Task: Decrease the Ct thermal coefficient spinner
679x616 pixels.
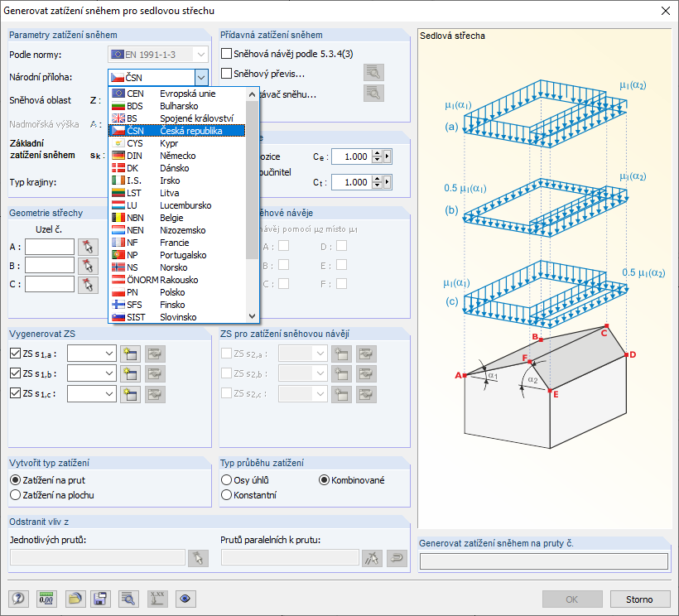Action: (x=377, y=185)
